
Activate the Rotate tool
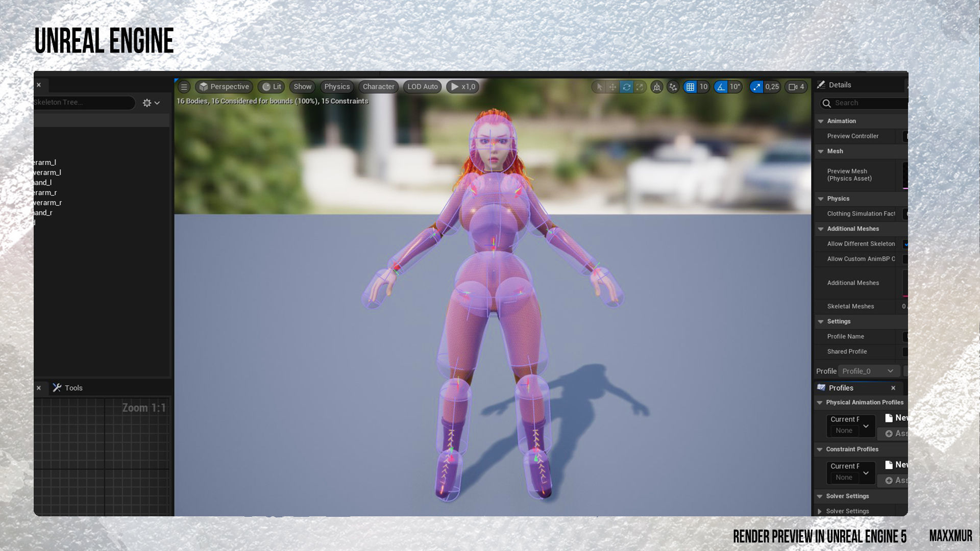[x=626, y=87]
